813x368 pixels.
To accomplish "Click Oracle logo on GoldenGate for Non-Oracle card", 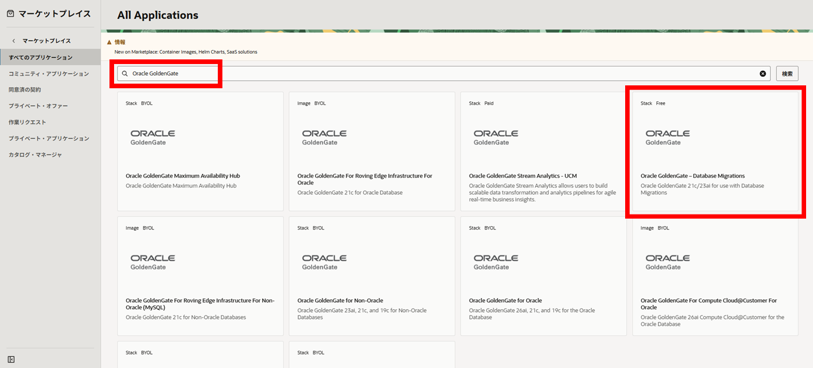I will tap(324, 262).
